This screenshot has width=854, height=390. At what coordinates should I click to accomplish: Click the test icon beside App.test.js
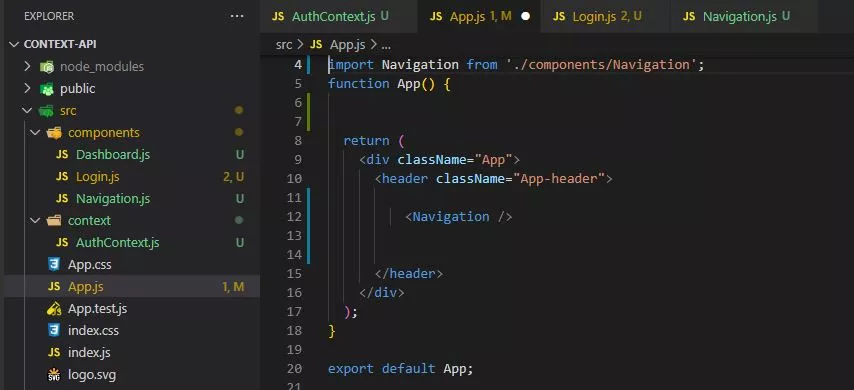pyautogui.click(x=54, y=309)
